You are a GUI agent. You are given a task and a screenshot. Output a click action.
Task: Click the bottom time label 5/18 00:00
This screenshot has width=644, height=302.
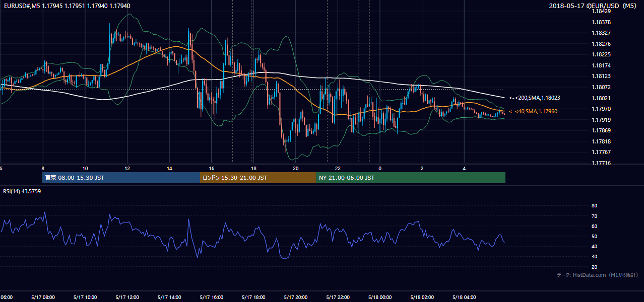(x=380, y=297)
